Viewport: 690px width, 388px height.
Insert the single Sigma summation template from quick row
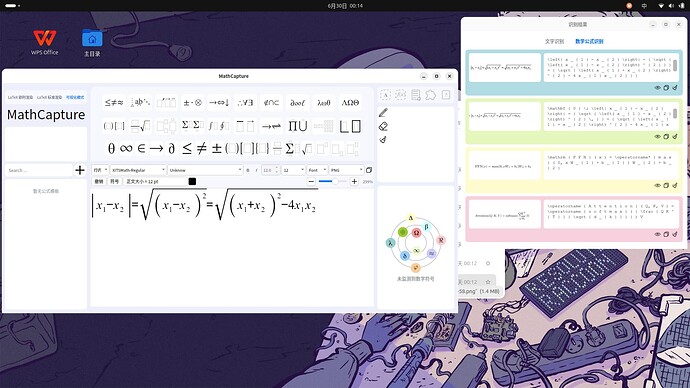[290, 149]
